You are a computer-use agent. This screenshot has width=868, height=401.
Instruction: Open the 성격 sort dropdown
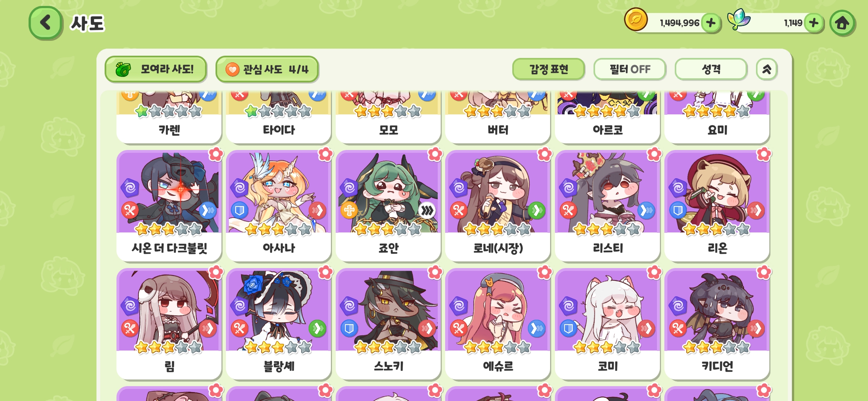click(711, 69)
